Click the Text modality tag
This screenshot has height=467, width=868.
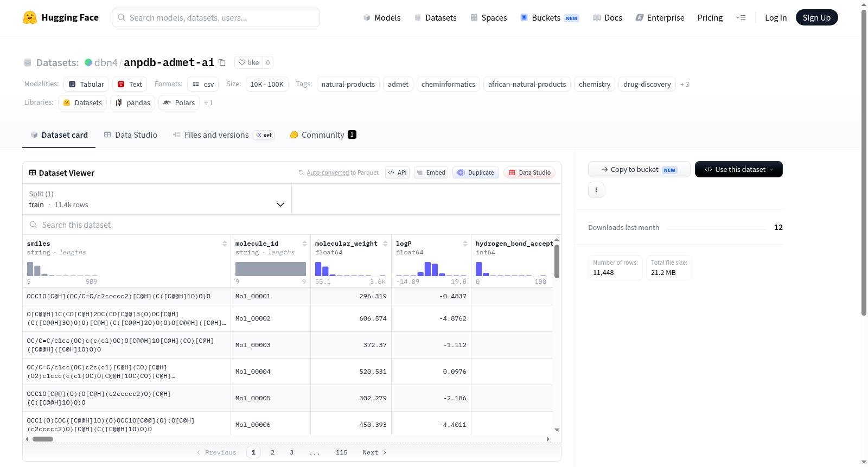(130, 84)
